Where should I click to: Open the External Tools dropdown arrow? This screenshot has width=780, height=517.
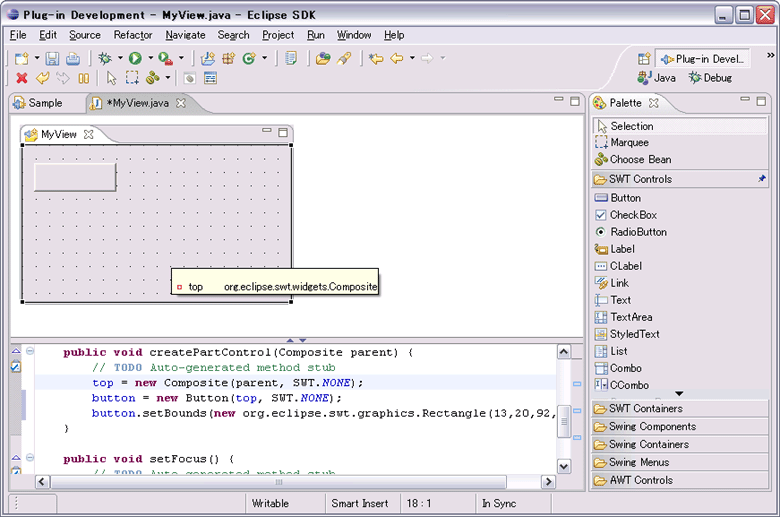point(181,58)
